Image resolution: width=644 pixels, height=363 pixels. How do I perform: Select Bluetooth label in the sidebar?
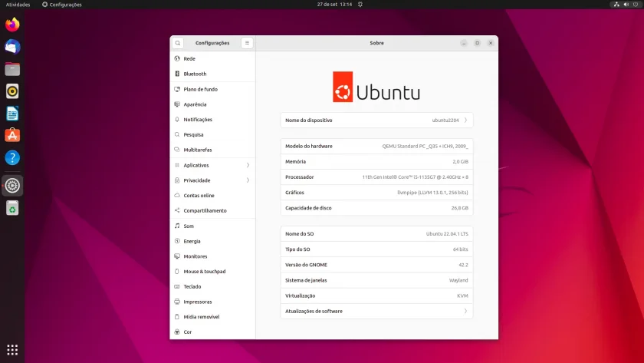coord(195,74)
